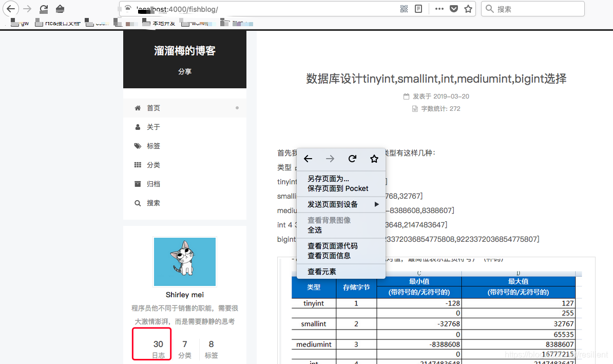
Task: Open the browser home page icon
Action: click(x=60, y=9)
